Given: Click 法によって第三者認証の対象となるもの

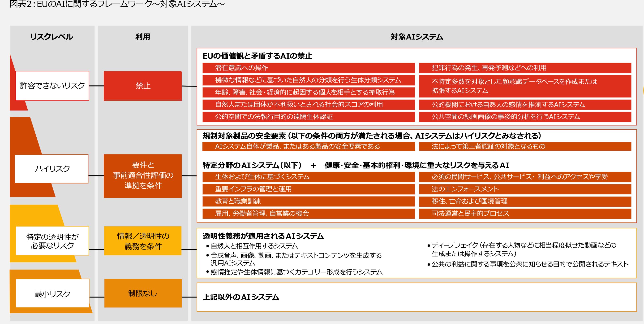Looking at the screenshot, I should coord(525,146).
